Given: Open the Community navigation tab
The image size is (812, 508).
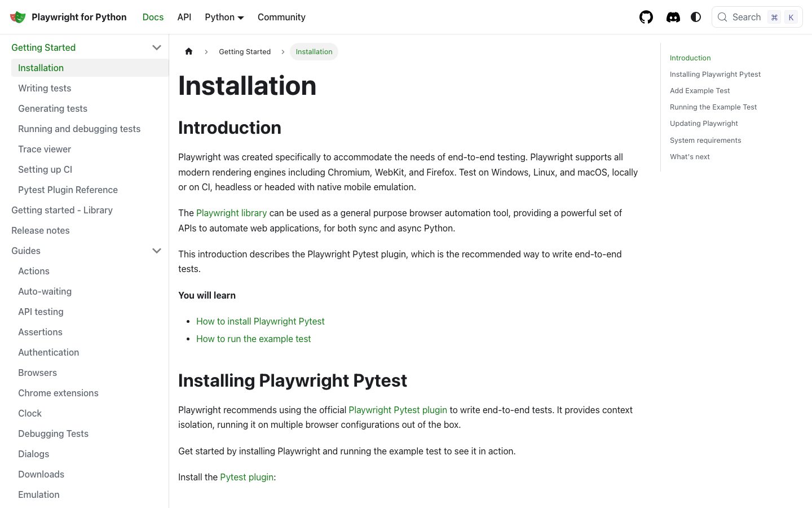Looking at the screenshot, I should 281,17.
